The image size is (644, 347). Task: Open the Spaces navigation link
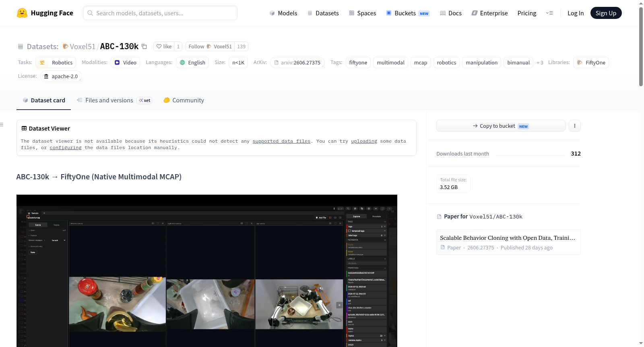362,13
